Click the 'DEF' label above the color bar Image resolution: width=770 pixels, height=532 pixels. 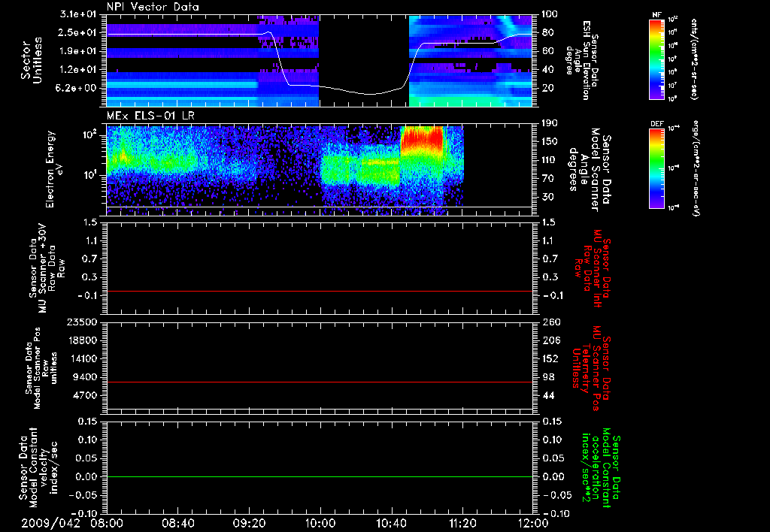point(656,124)
